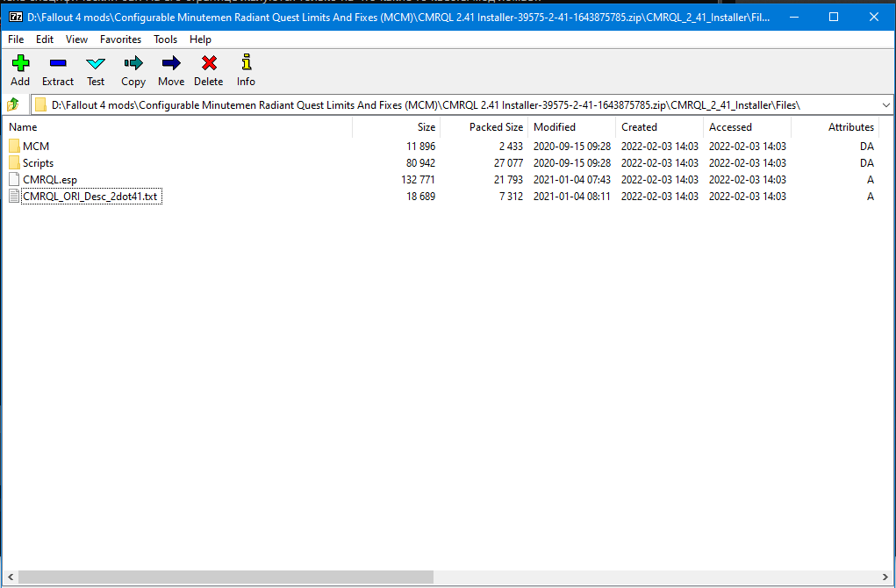Run Test on the archive
The width and height of the screenshot is (896, 588).
click(x=96, y=69)
